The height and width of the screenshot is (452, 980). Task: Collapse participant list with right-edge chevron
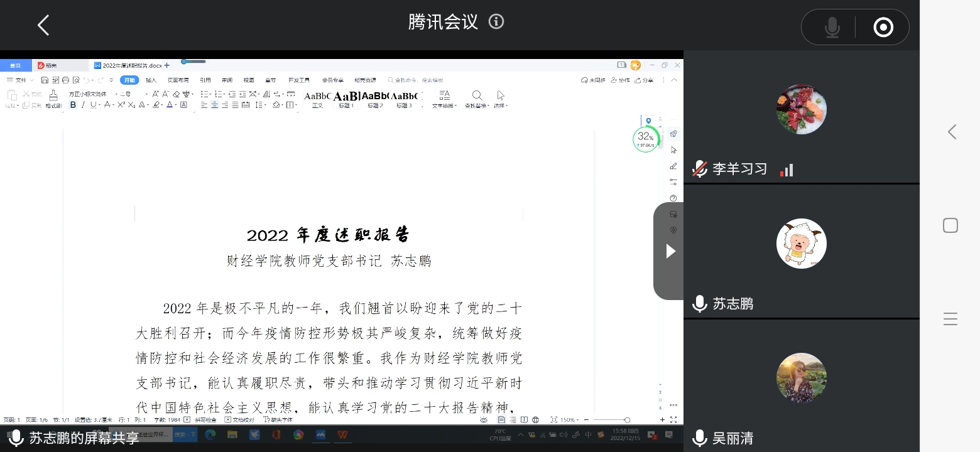pyautogui.click(x=952, y=132)
